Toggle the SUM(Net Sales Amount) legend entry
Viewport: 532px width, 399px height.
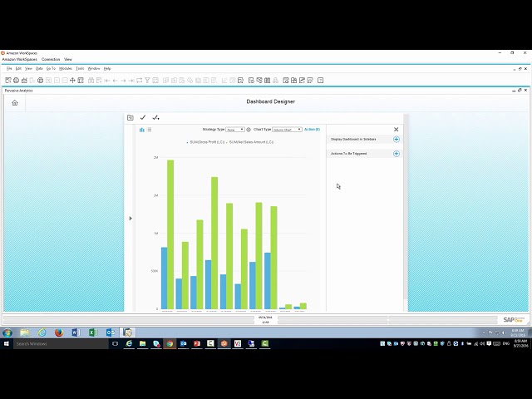(250, 142)
